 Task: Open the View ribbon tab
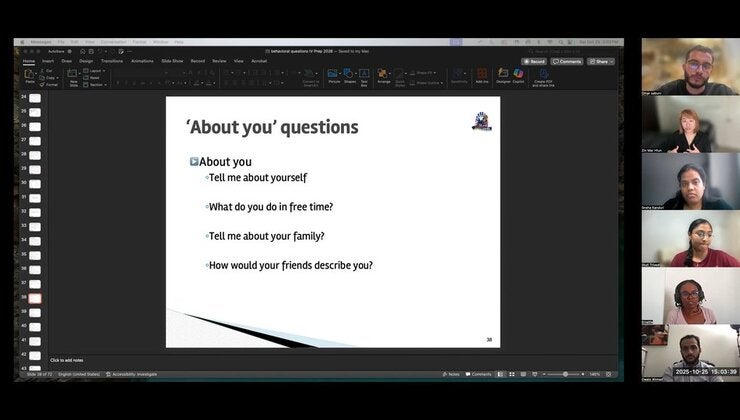[239, 61]
